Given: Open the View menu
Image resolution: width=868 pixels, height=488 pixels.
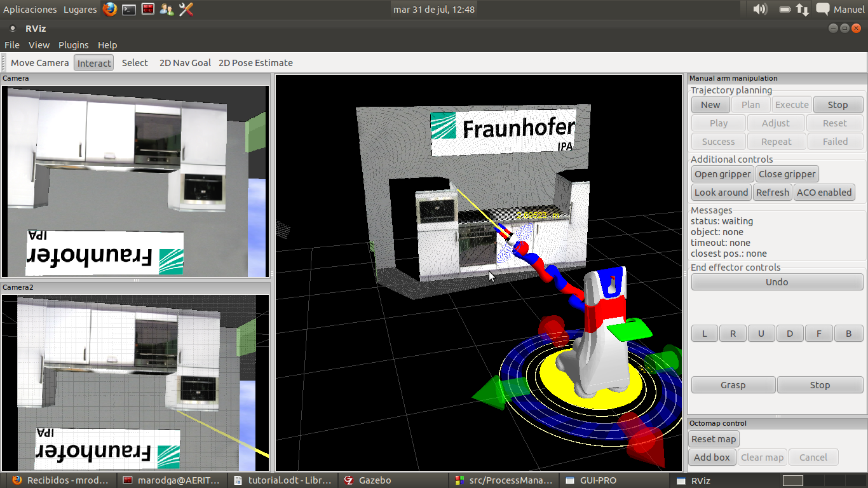Looking at the screenshot, I should pyautogui.click(x=39, y=45).
